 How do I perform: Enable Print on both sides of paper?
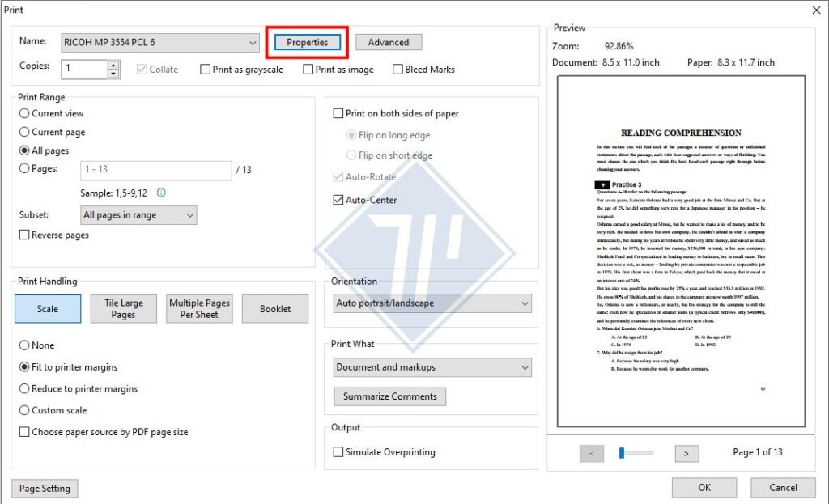tap(337, 113)
